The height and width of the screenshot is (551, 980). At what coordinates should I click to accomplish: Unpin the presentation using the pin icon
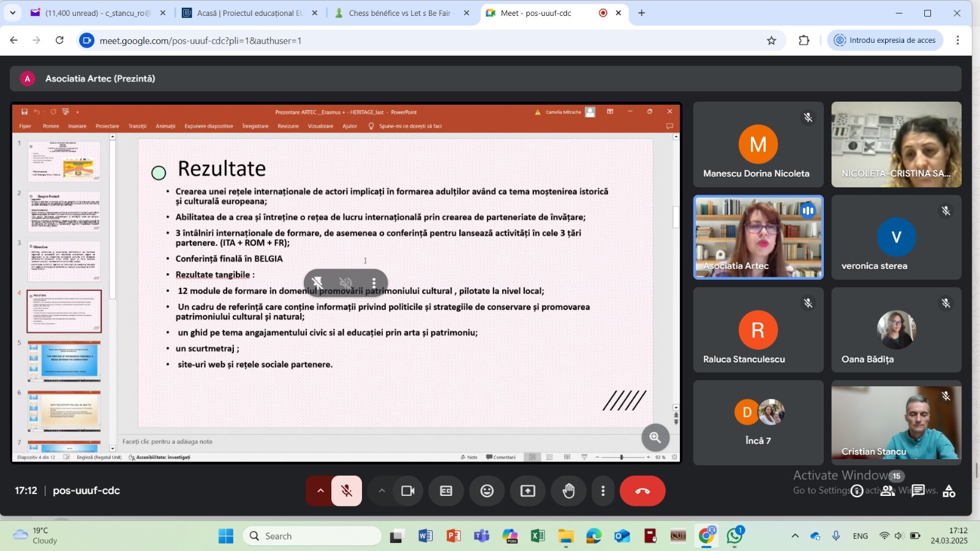click(317, 283)
